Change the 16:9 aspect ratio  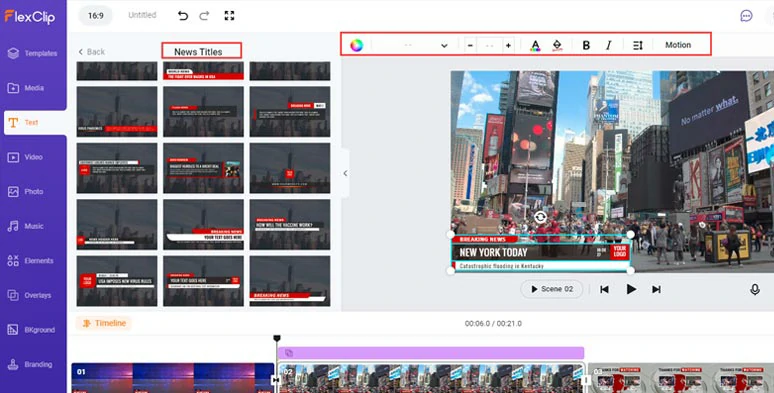(96, 15)
